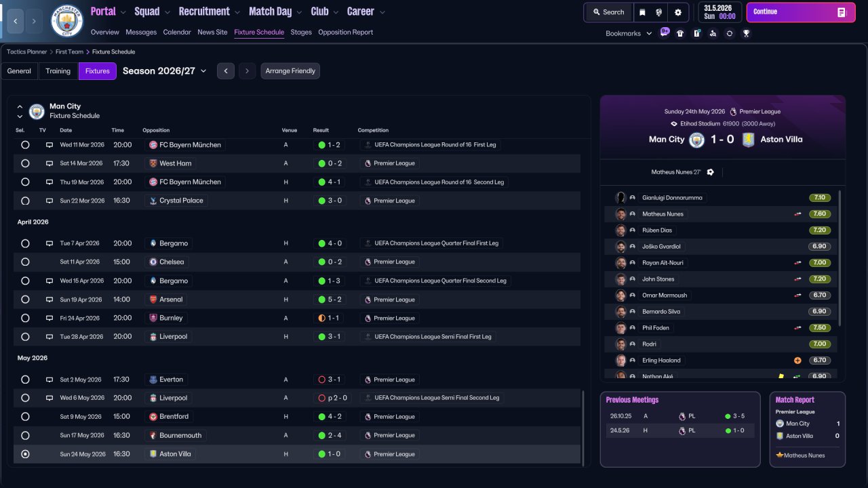Select the Everton fixture radio button

25,380
